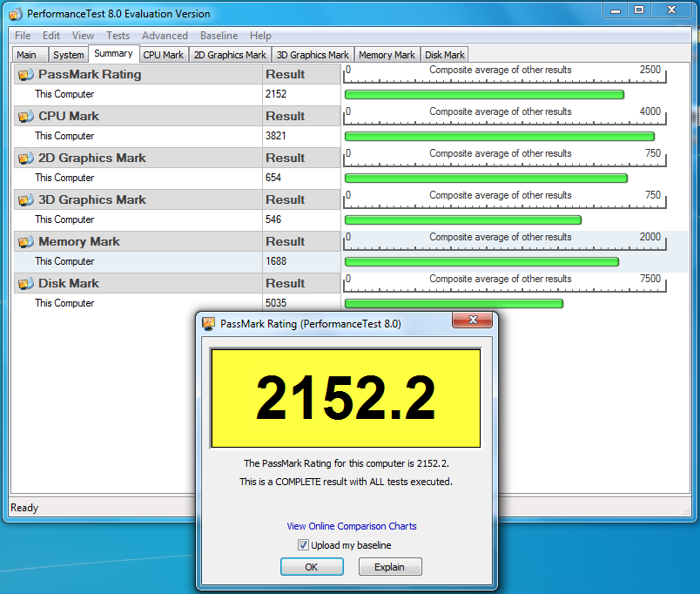Click the Disk Mark row icon
The image size is (700, 594).
click(26, 284)
